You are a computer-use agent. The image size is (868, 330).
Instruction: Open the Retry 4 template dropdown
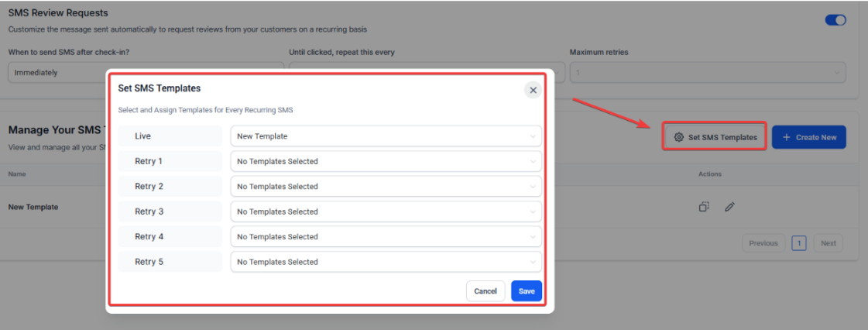pyautogui.click(x=386, y=237)
